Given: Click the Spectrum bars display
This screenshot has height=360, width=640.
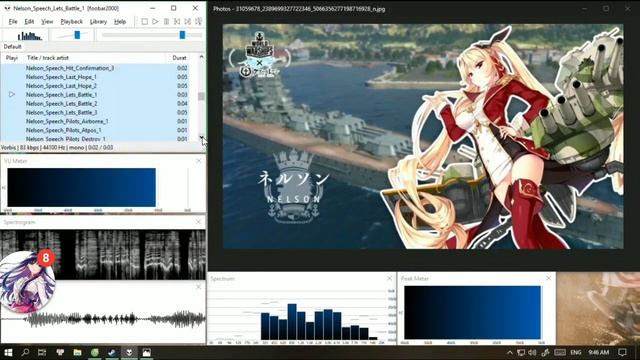Looking at the screenshot, I should pyautogui.click(x=319, y=322).
